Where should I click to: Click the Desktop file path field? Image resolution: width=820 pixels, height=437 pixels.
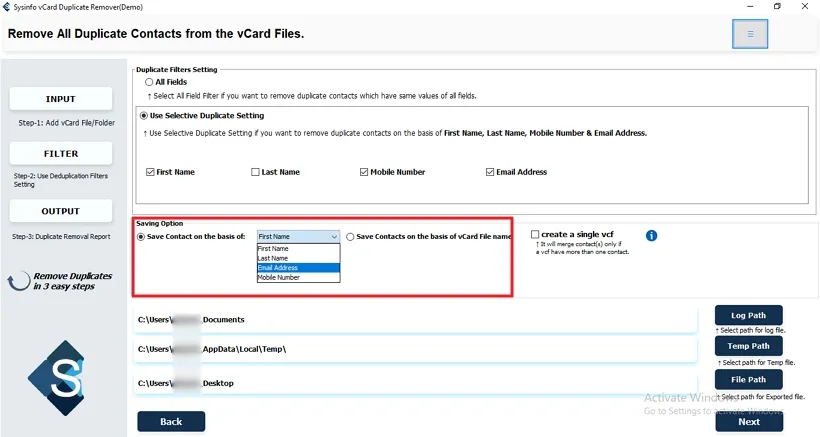(x=415, y=383)
